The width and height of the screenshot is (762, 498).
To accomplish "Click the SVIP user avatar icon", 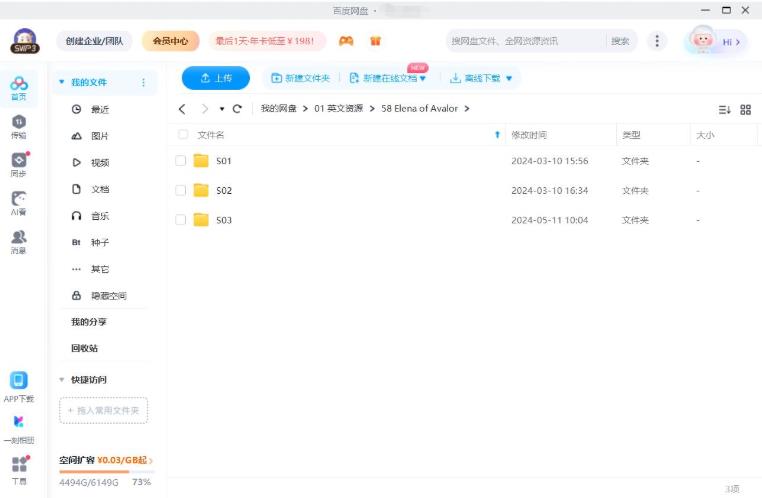I will coord(25,41).
